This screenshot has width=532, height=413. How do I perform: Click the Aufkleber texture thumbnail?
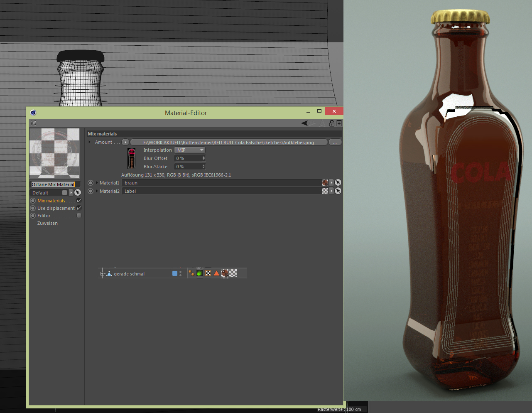[132, 158]
